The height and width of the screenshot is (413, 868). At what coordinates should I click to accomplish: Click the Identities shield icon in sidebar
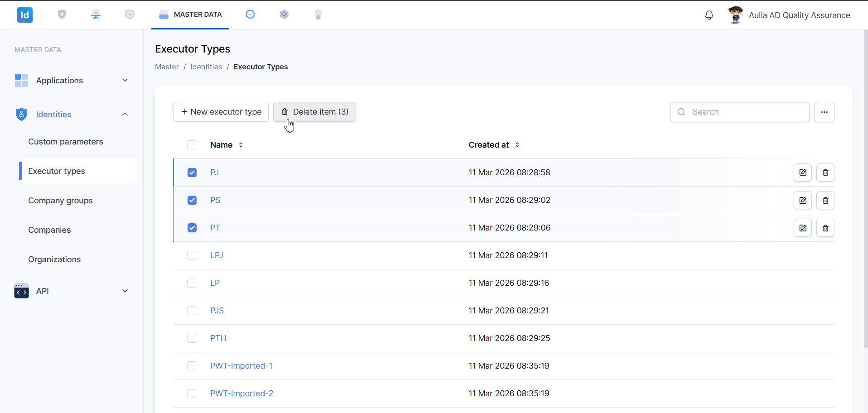(21, 114)
